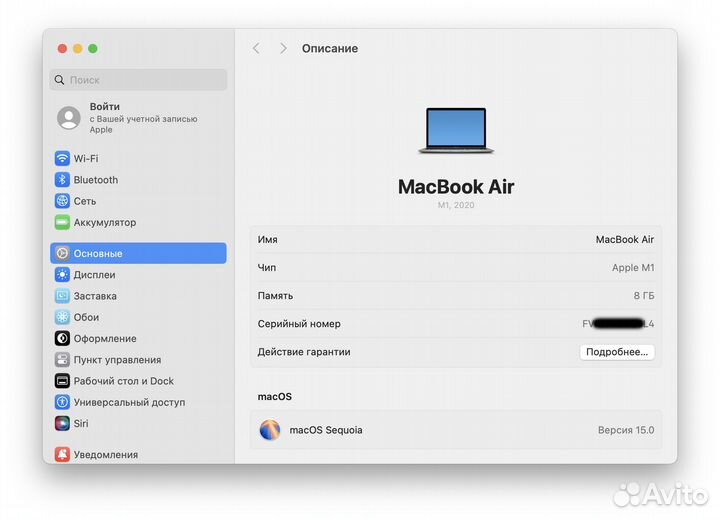Click the Оформление icon
This screenshot has height=520, width=720.
[x=62, y=339]
